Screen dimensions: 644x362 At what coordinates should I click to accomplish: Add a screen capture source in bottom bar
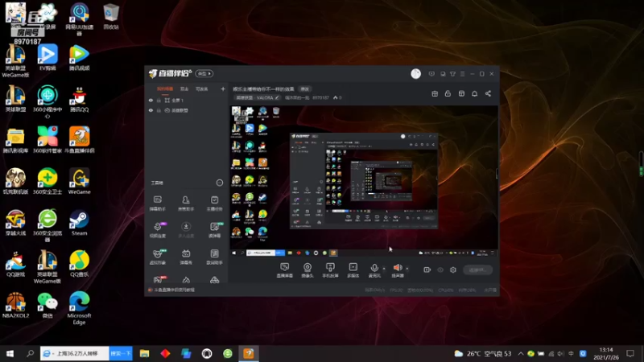[285, 270]
